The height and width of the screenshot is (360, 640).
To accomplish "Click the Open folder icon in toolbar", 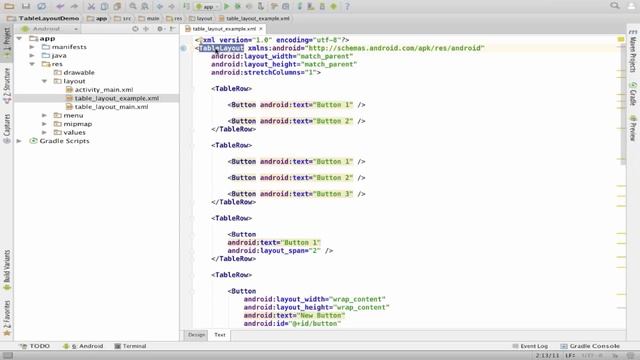I will tap(9, 6).
